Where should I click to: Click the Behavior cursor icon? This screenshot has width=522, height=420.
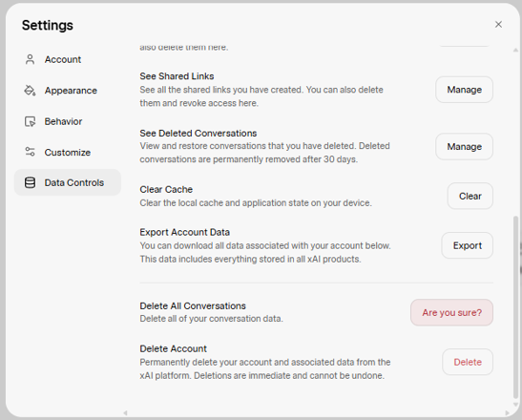[x=30, y=121]
